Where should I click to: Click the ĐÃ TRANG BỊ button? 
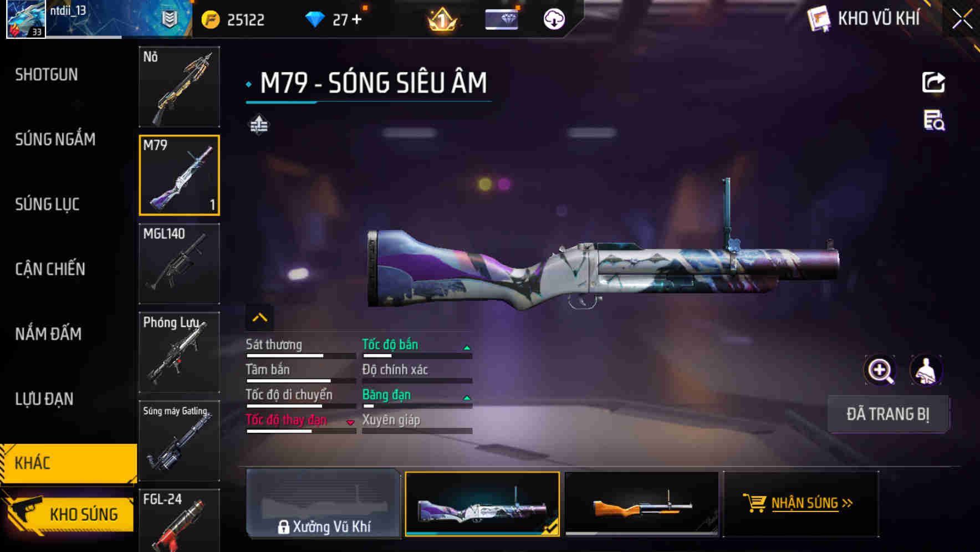888,414
